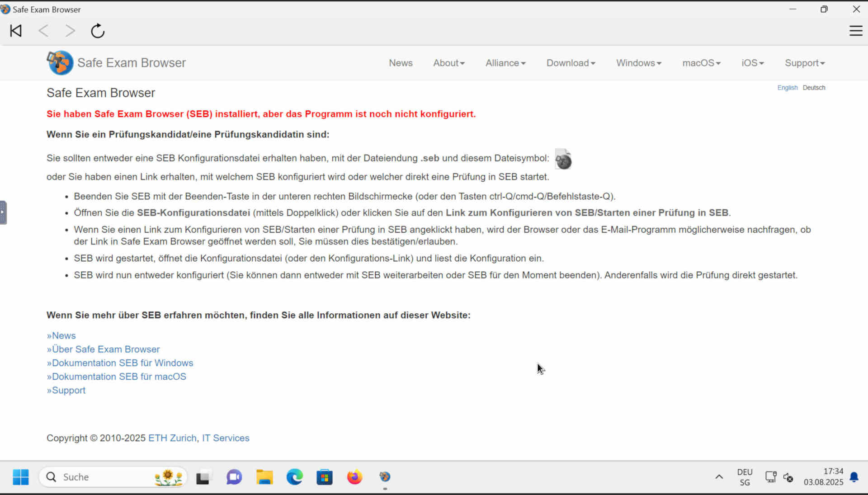
Task: Open the »News link
Action: coord(61,335)
